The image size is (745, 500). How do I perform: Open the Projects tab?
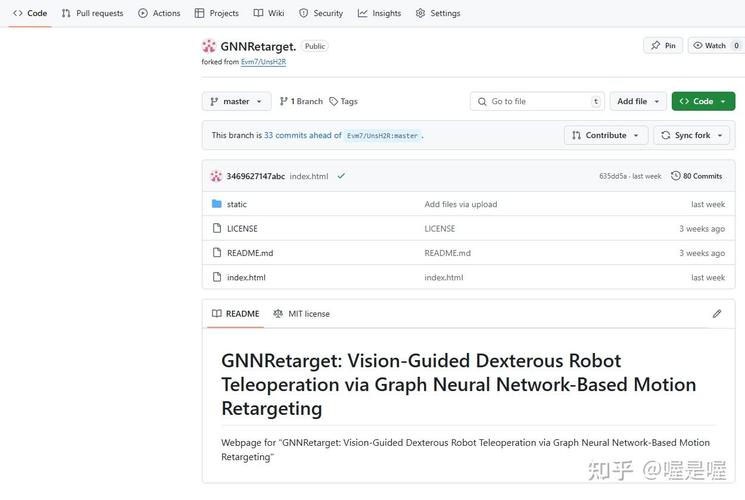tap(217, 13)
